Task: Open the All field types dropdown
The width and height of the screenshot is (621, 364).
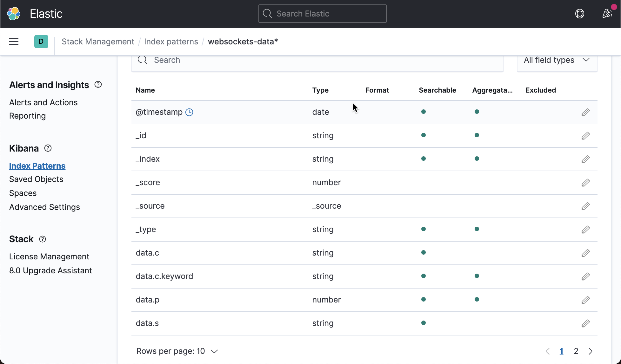Action: click(557, 60)
